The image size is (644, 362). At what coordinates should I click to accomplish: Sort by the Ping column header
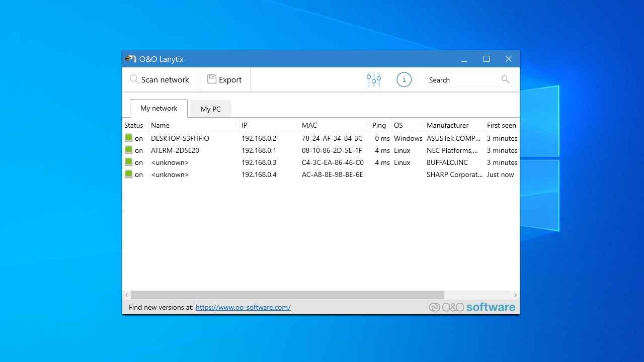tap(381, 125)
